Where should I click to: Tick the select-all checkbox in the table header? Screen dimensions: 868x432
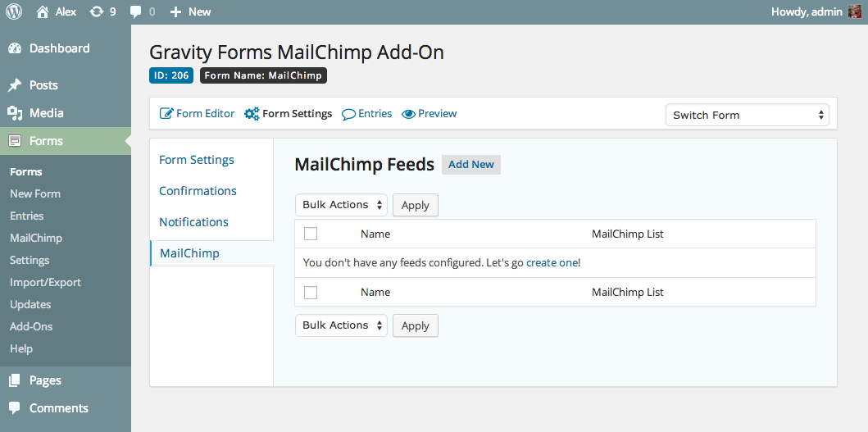tap(311, 234)
